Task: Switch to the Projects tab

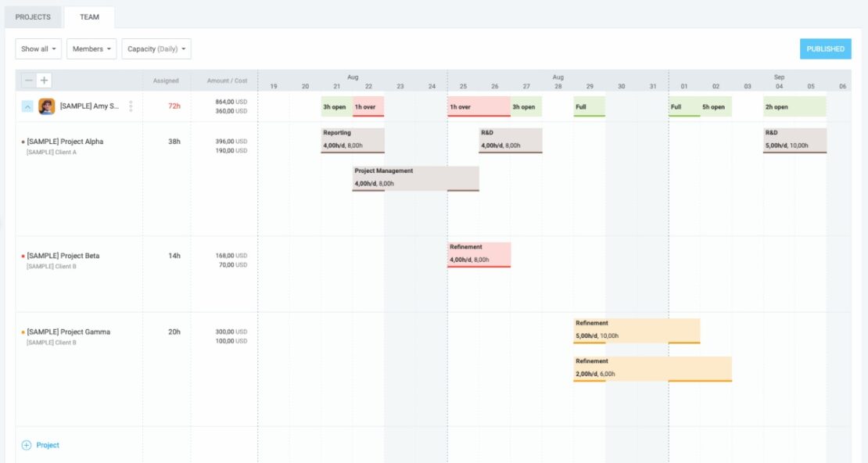Action: pyautogui.click(x=33, y=17)
